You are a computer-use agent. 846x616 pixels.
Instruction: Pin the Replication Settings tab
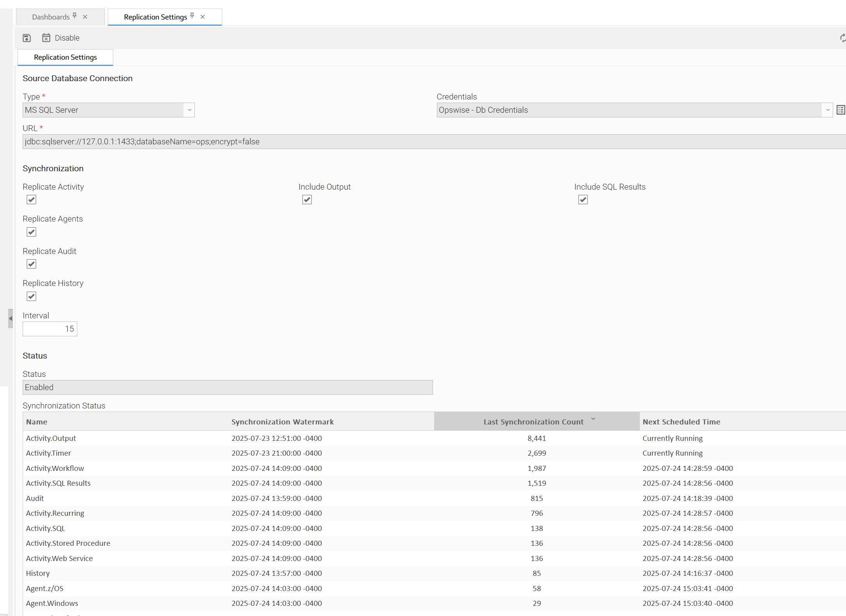(192, 16)
